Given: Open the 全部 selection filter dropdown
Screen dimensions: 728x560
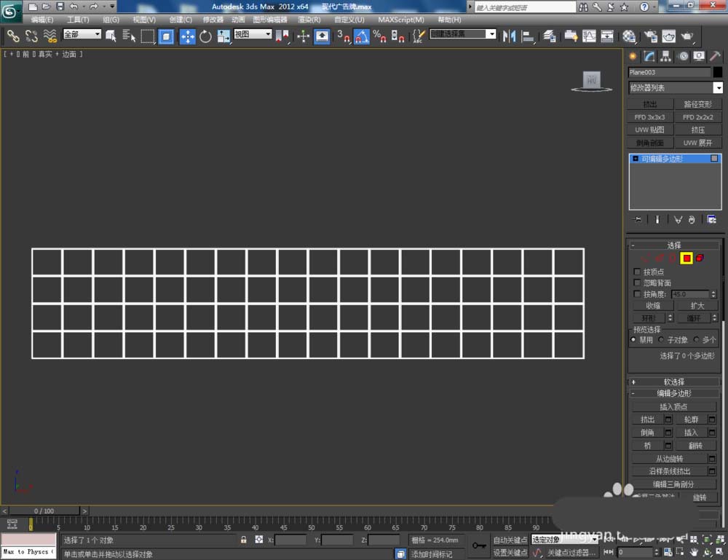Looking at the screenshot, I should click(82, 34).
